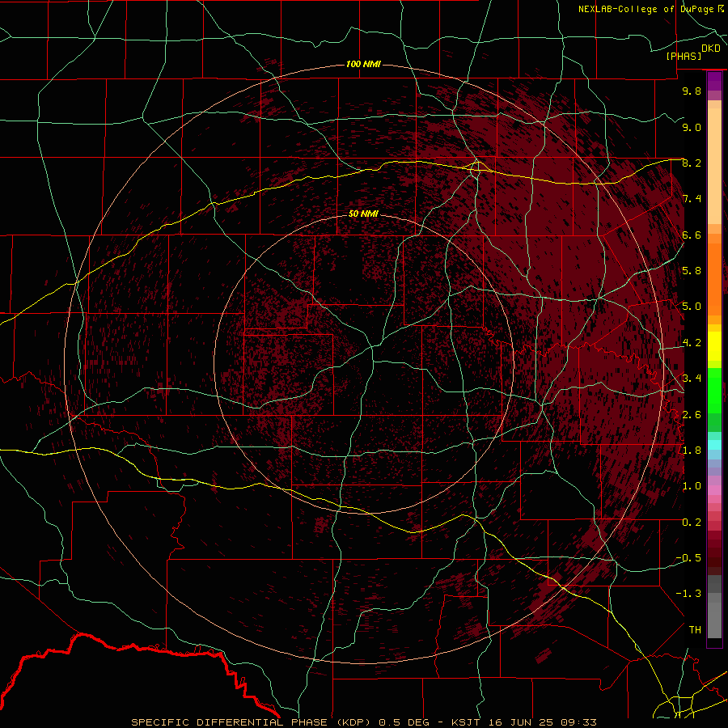Click the 5.8 value on the color scale
Viewport: 728px width, 728px height.
692,271
